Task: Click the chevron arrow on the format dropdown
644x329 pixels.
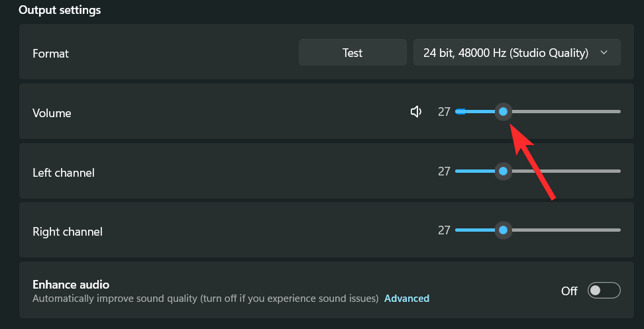Action: tap(604, 53)
